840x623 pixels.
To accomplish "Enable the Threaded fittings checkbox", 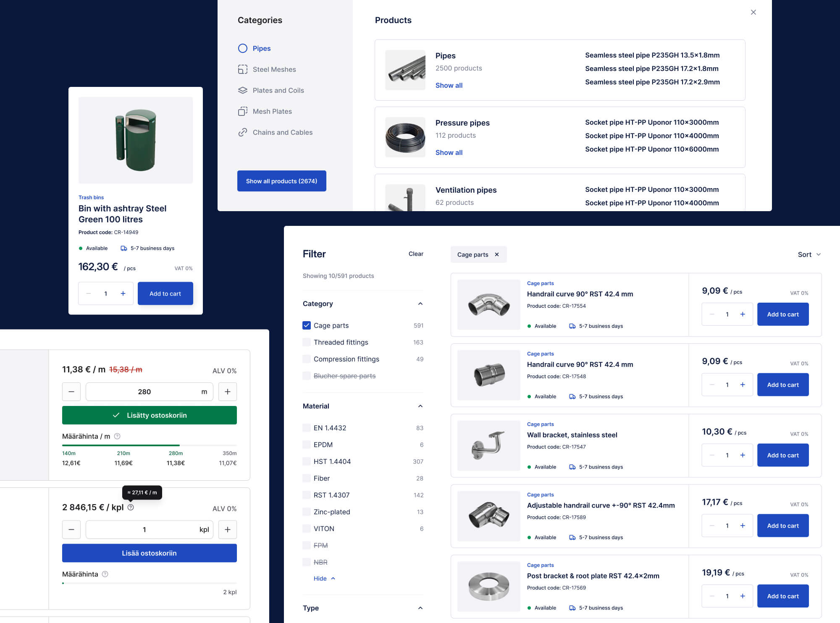I will tap(307, 342).
